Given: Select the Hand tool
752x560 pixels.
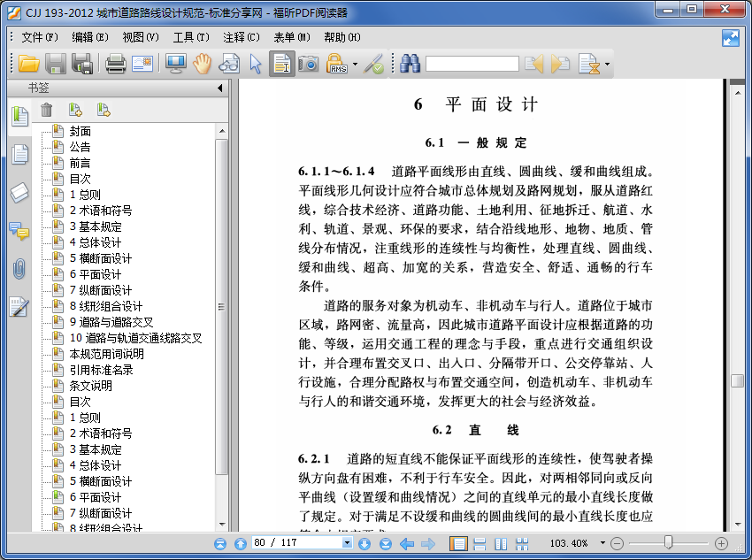Looking at the screenshot, I should (x=203, y=64).
